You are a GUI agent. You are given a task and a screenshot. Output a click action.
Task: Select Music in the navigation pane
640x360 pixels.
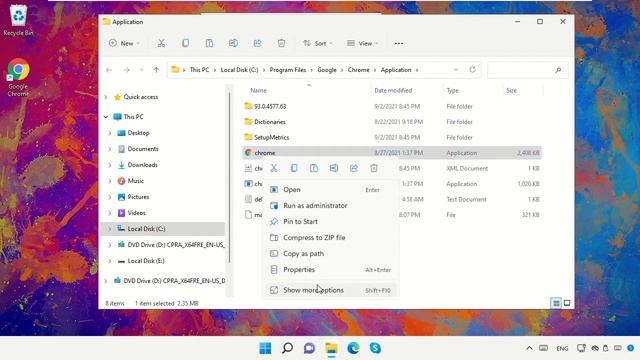pos(136,181)
